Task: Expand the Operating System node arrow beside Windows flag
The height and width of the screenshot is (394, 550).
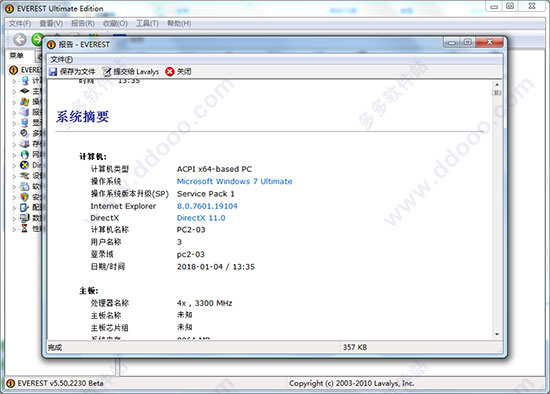Action: (x=14, y=102)
